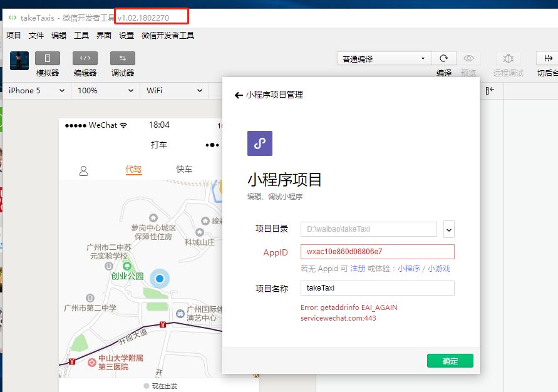Image resolution: width=558 pixels, height=392 pixels.
Task: Click the 小程序 trial link
Action: [409, 269]
